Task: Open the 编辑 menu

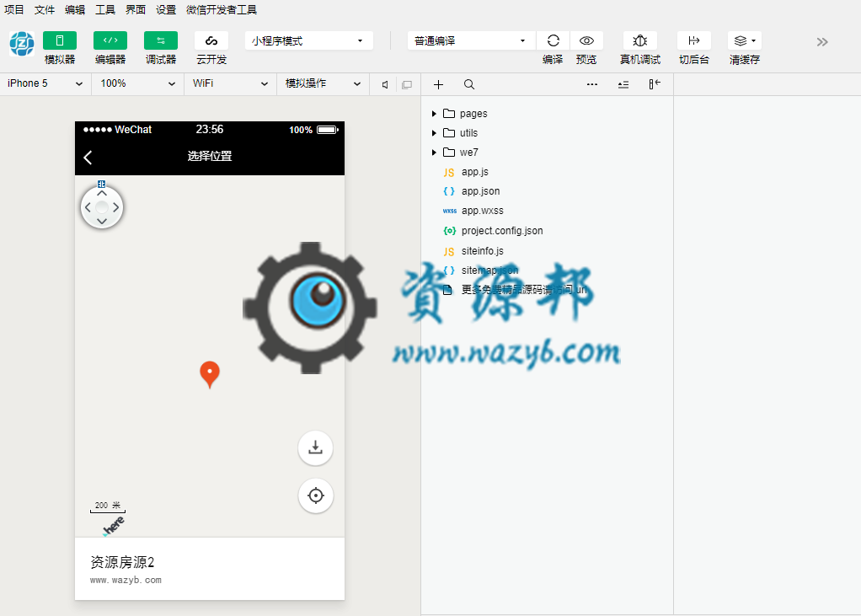Action: 75,10
